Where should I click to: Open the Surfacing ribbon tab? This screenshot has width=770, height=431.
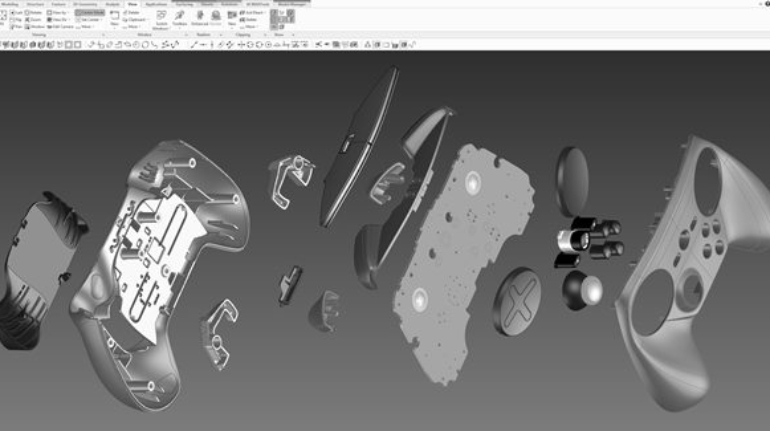185,4
